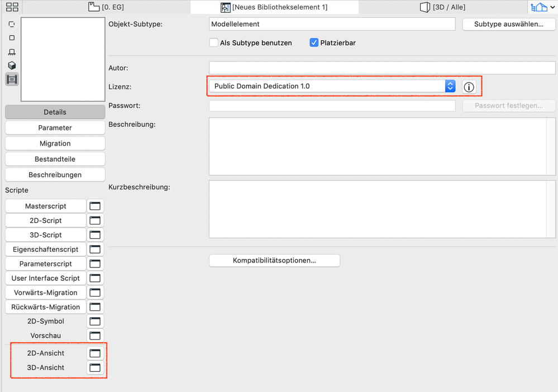This screenshot has width=558, height=392.
Task: Open the 2D-Script editor
Action: click(x=46, y=221)
